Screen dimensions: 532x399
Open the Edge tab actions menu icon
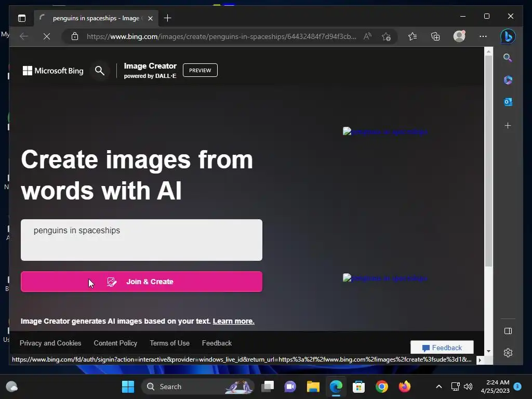[22, 18]
